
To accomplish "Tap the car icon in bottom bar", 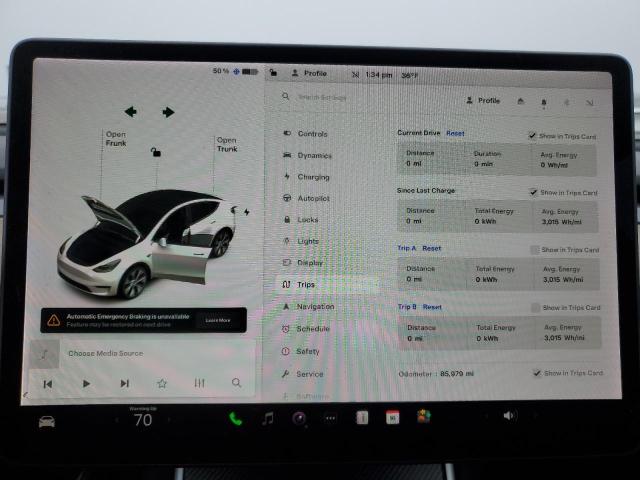I will pyautogui.click(x=47, y=421).
